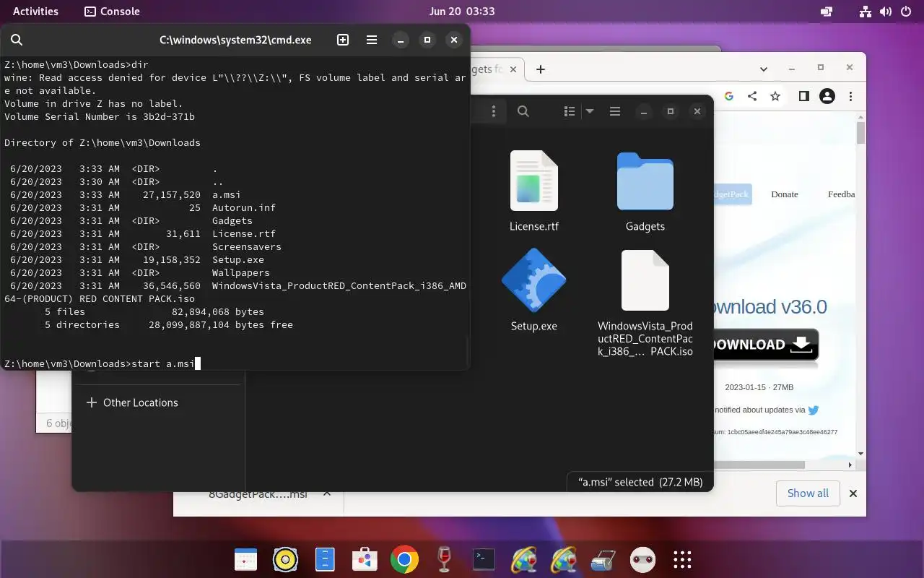The height and width of the screenshot is (578, 924).
Task: Show all applications grid in the dock
Action: 682,559
